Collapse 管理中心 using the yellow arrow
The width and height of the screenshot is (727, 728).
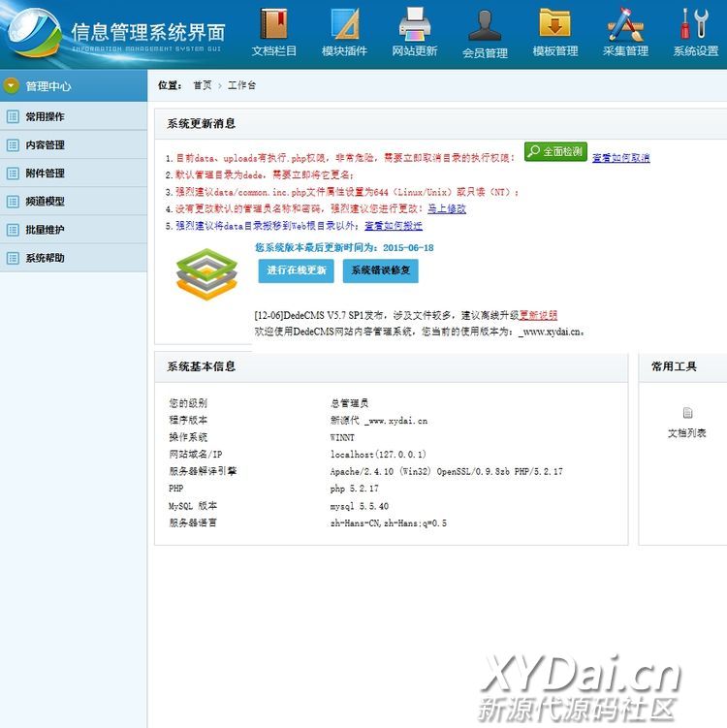pos(11,85)
